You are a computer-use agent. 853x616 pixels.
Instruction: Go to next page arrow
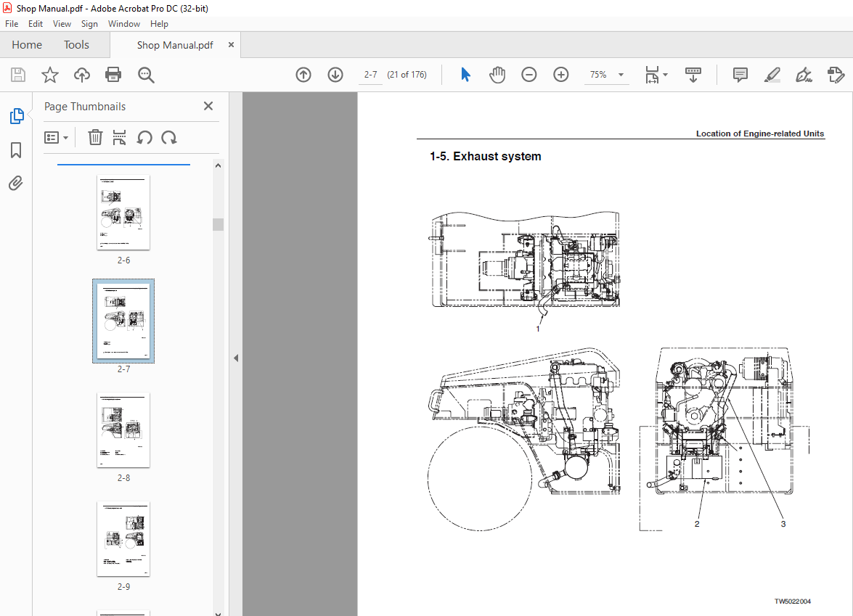click(x=335, y=75)
